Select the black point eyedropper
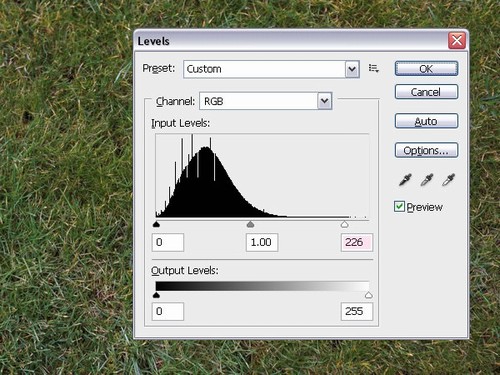The width and height of the screenshot is (500, 375). [x=405, y=180]
